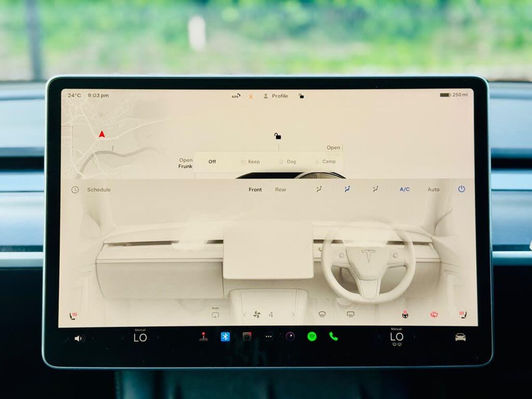Open the purple camera app icon

pos(290,336)
